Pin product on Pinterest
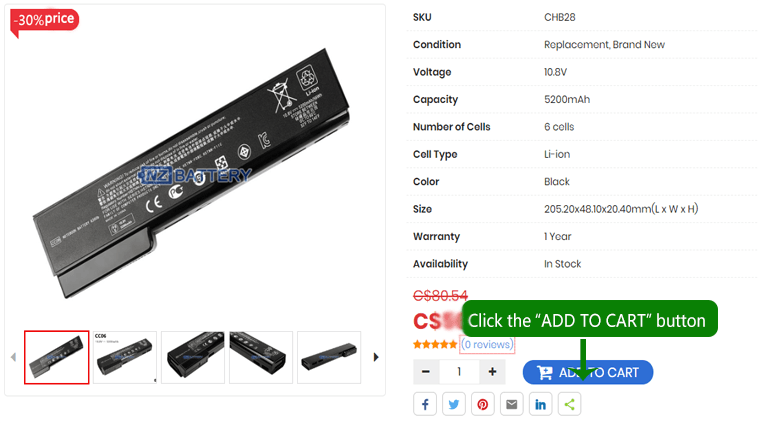The width and height of the screenshot is (758, 423). [x=482, y=404]
